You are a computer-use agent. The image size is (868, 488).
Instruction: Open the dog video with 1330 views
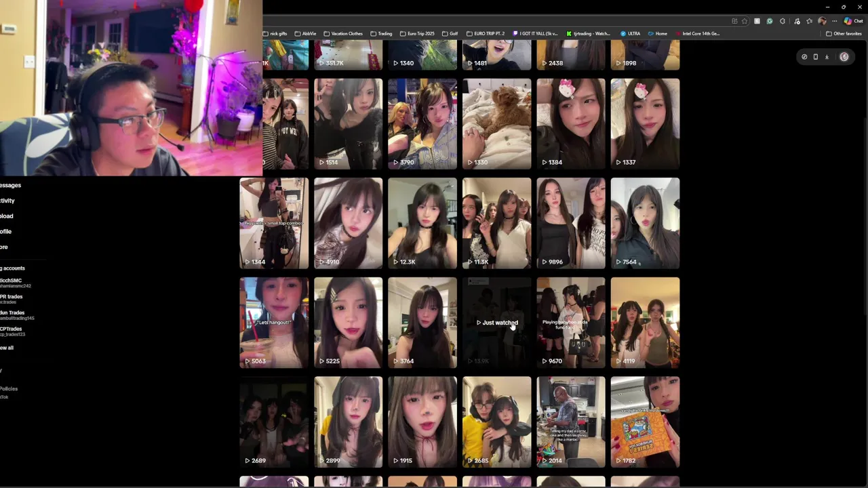point(496,123)
